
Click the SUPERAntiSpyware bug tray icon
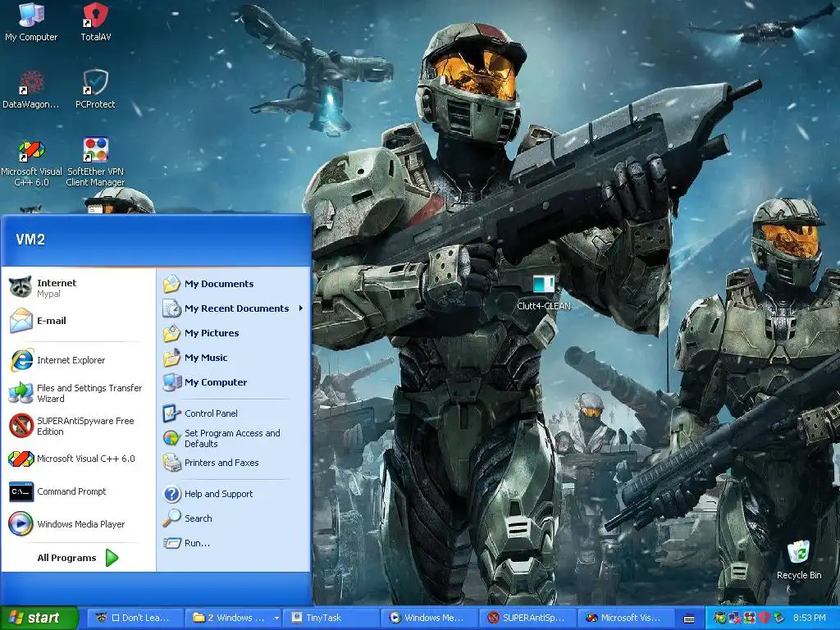point(720,618)
